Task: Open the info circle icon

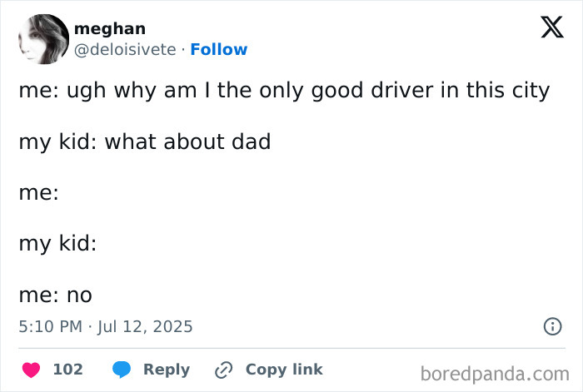Action: [x=552, y=327]
